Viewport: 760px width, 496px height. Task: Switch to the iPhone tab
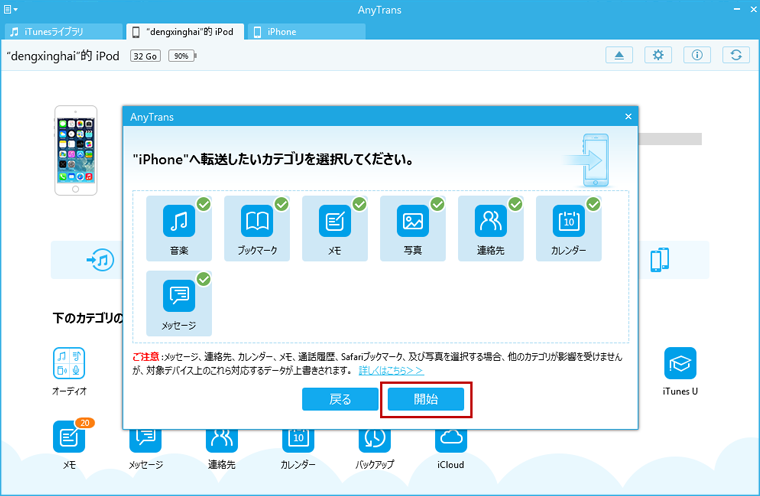(x=306, y=32)
